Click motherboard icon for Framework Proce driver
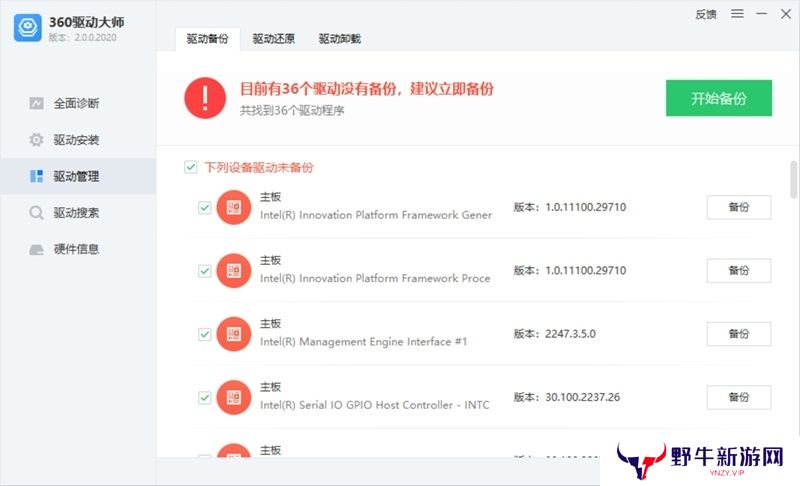Image resolution: width=800 pixels, height=486 pixels. click(x=234, y=271)
